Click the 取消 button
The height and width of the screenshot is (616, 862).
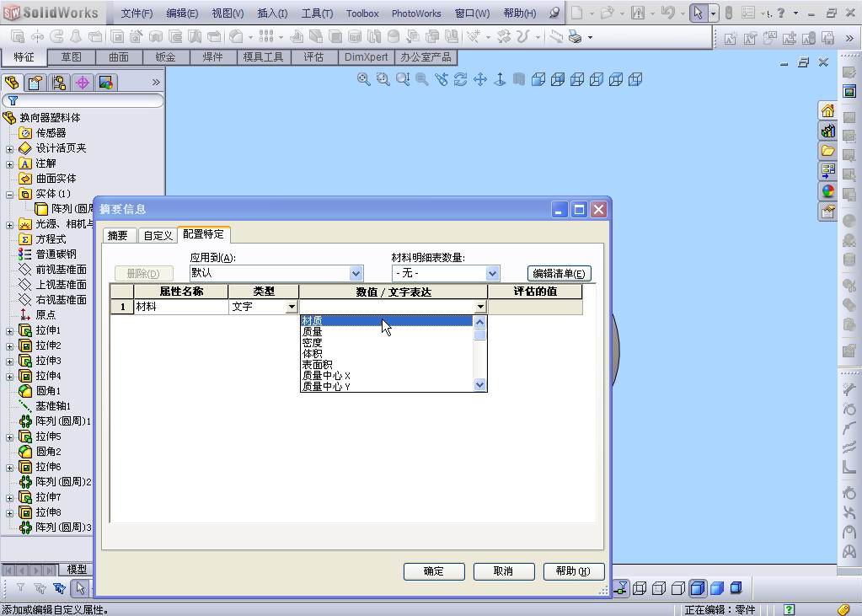[x=504, y=571]
